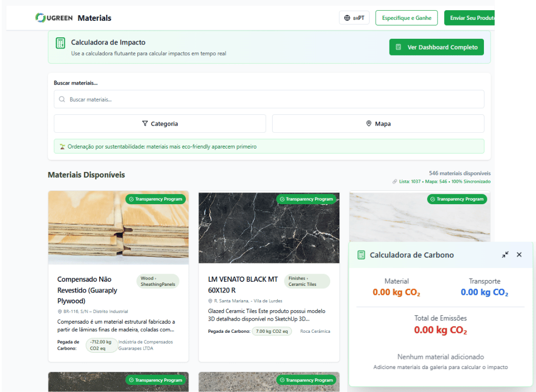Open the black marble tile image
Viewport: 536px width, 392px height.
[269, 228]
